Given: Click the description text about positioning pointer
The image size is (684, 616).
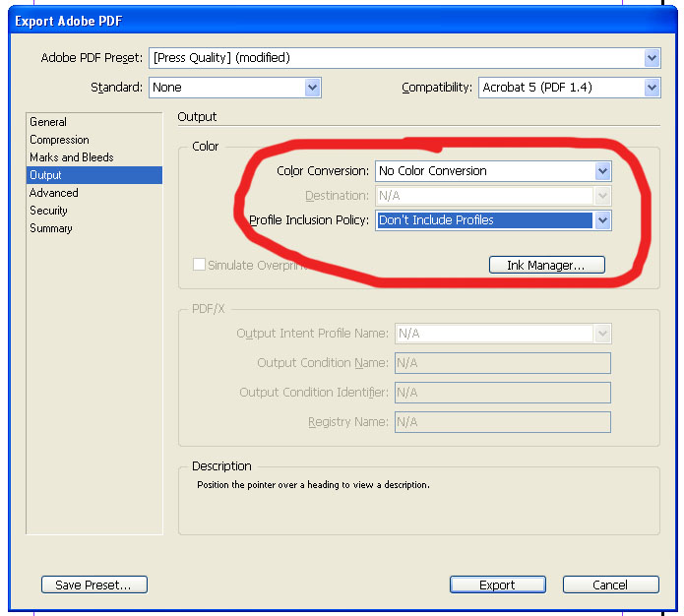Looking at the screenshot, I should 313,485.
